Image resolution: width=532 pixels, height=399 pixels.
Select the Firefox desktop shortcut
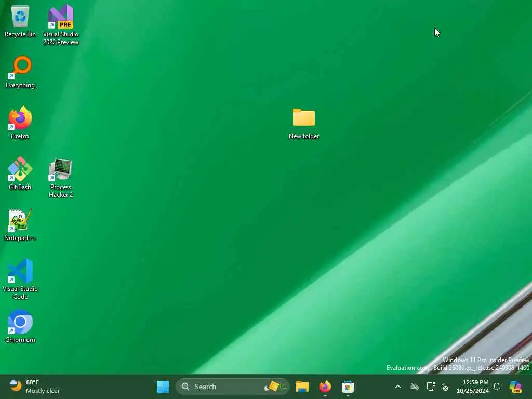pyautogui.click(x=20, y=123)
